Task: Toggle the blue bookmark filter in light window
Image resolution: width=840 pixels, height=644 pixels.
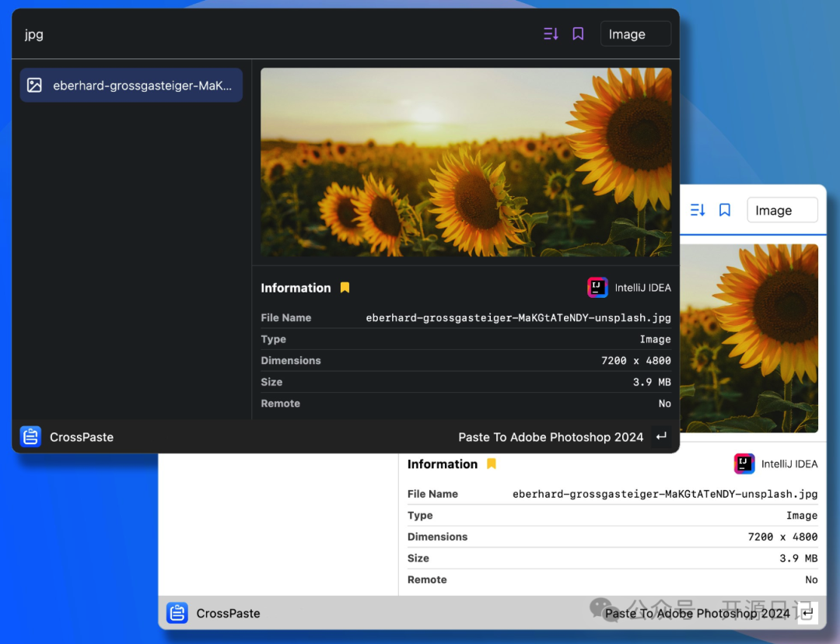Action: pyautogui.click(x=725, y=210)
